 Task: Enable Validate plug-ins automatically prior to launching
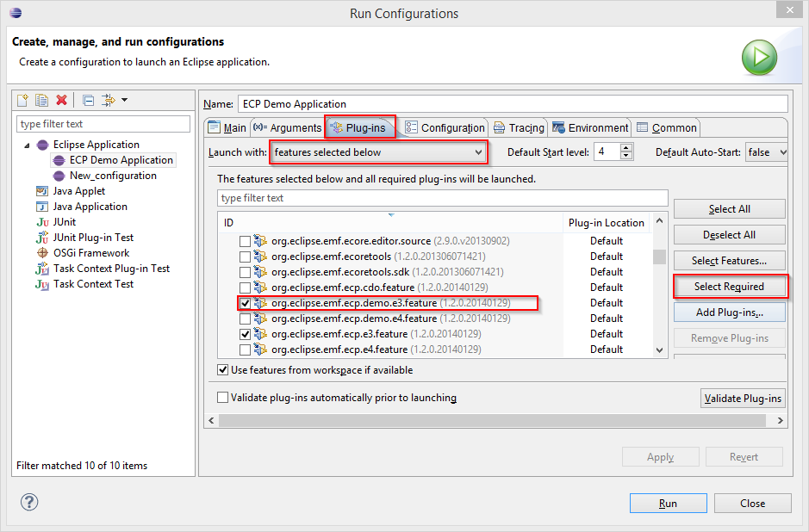[223, 398]
